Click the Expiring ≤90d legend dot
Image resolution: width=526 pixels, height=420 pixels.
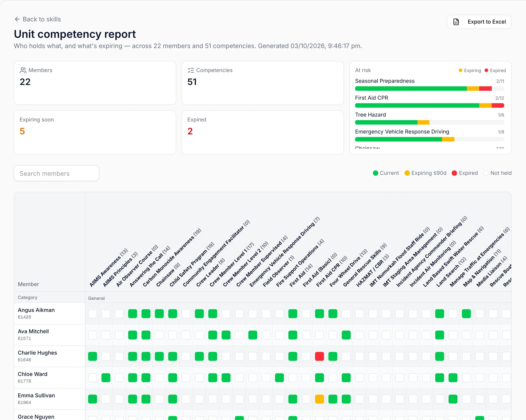(x=407, y=173)
